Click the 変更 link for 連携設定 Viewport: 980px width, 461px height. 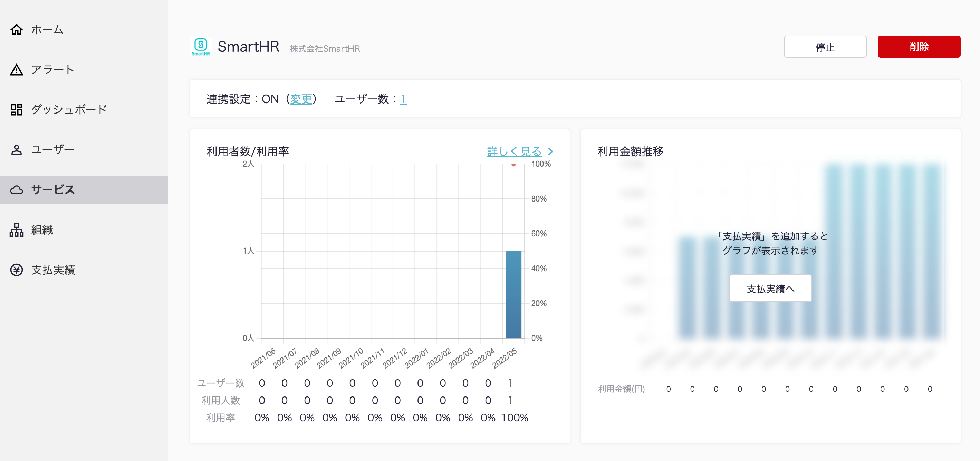[301, 99]
